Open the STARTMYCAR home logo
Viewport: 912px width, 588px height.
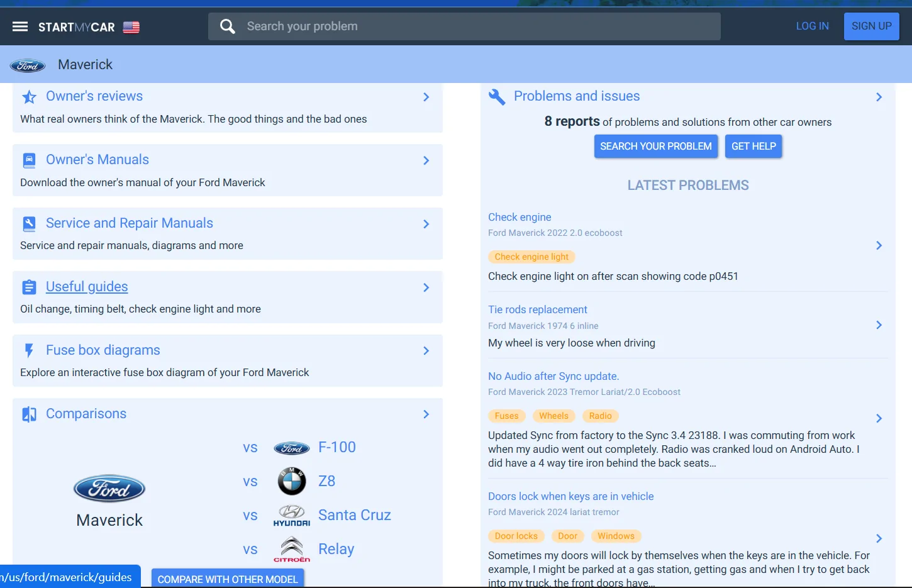(x=77, y=27)
